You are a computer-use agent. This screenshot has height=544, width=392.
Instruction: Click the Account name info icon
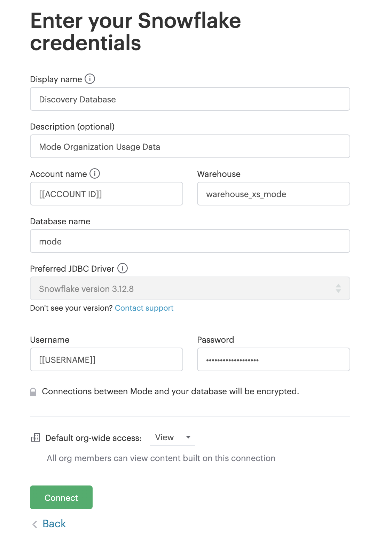click(x=95, y=173)
